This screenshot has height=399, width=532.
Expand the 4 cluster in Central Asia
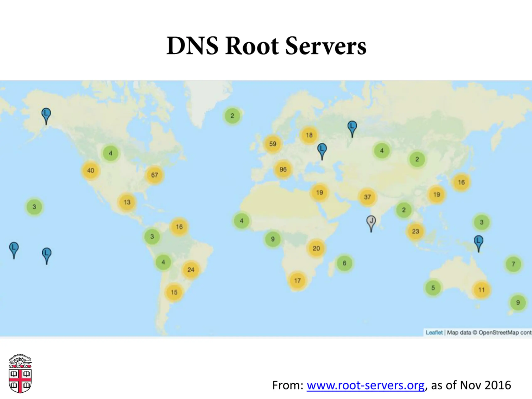point(382,151)
